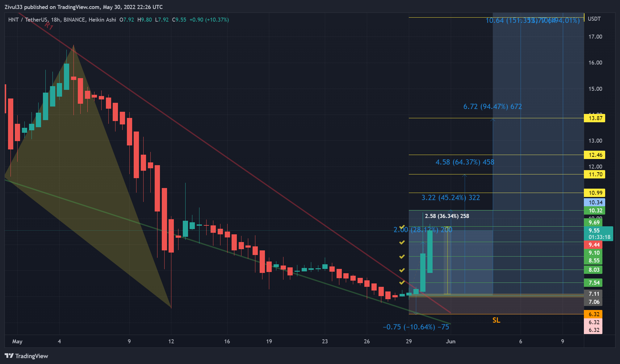The image size is (620, 364).
Task: Click the green 8.03 price label
Action: point(593,270)
